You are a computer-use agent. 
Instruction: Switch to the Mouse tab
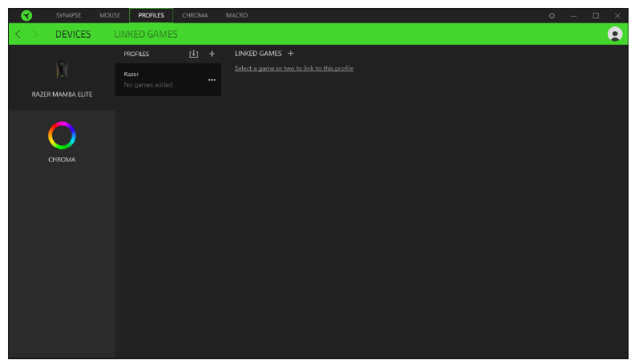point(110,15)
